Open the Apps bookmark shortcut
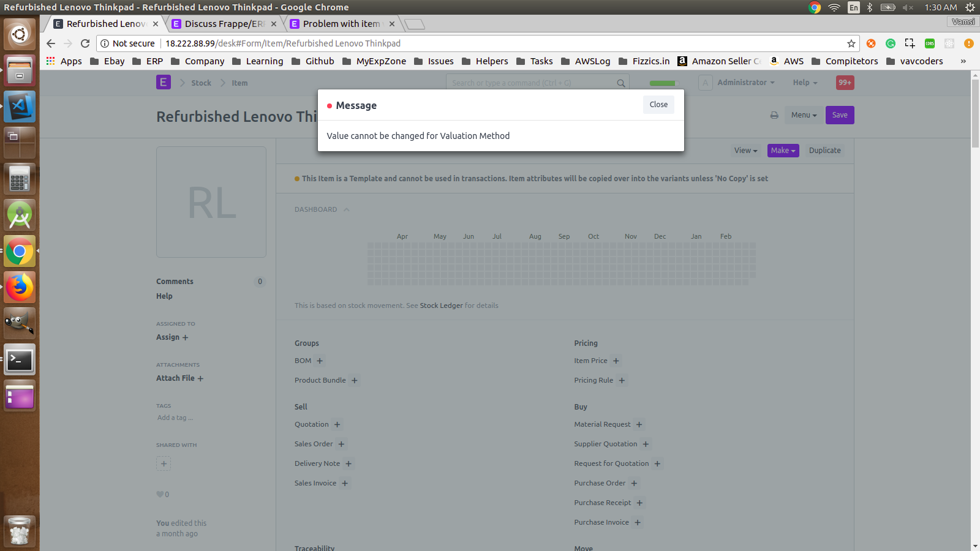This screenshot has height=551, width=980. [x=64, y=61]
